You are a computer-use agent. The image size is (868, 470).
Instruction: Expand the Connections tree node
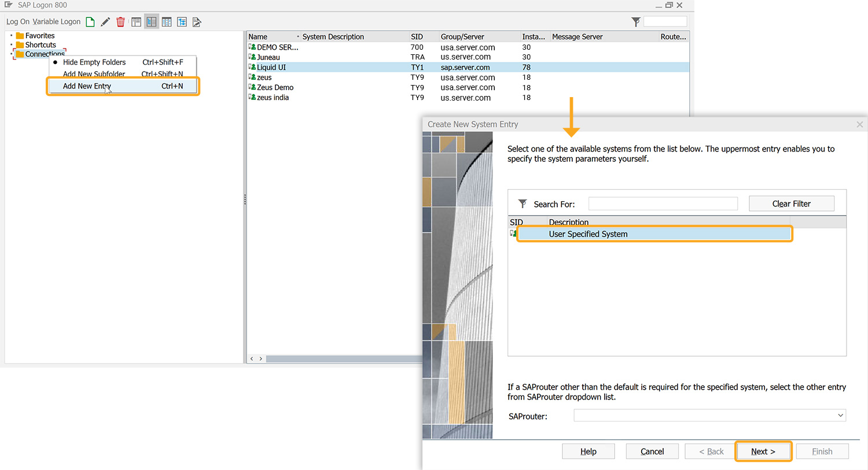point(11,54)
